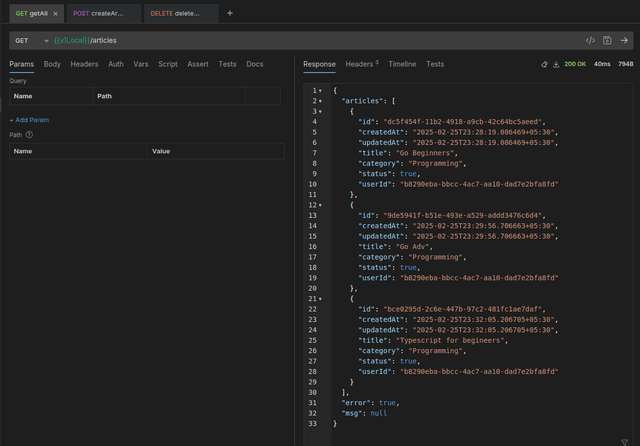Open the Script tab
Image resolution: width=640 pixels, height=446 pixels.
[x=168, y=64]
